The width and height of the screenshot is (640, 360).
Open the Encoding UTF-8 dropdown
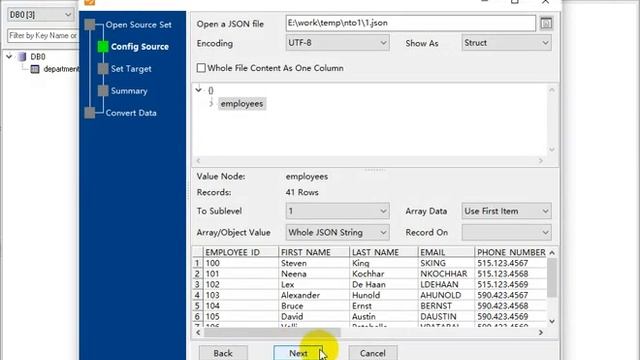click(x=337, y=43)
